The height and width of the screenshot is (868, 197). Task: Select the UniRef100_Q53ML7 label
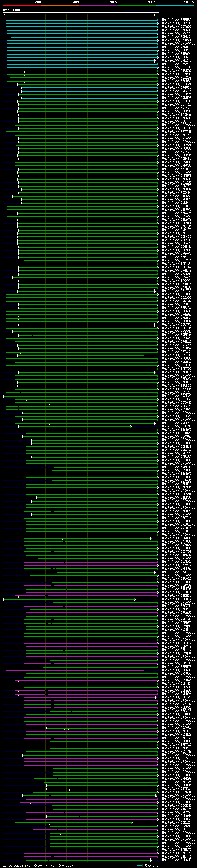point(177,304)
